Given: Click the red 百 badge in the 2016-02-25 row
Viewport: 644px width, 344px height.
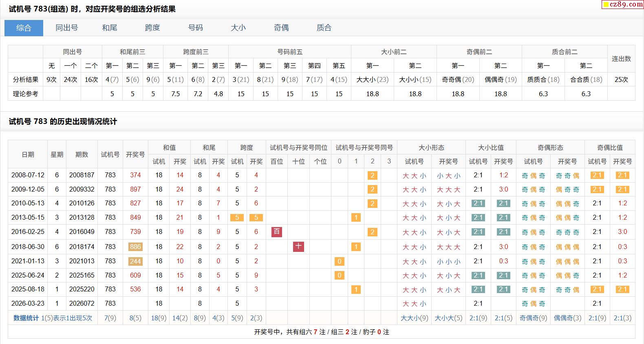Looking at the screenshot, I should tap(277, 232).
